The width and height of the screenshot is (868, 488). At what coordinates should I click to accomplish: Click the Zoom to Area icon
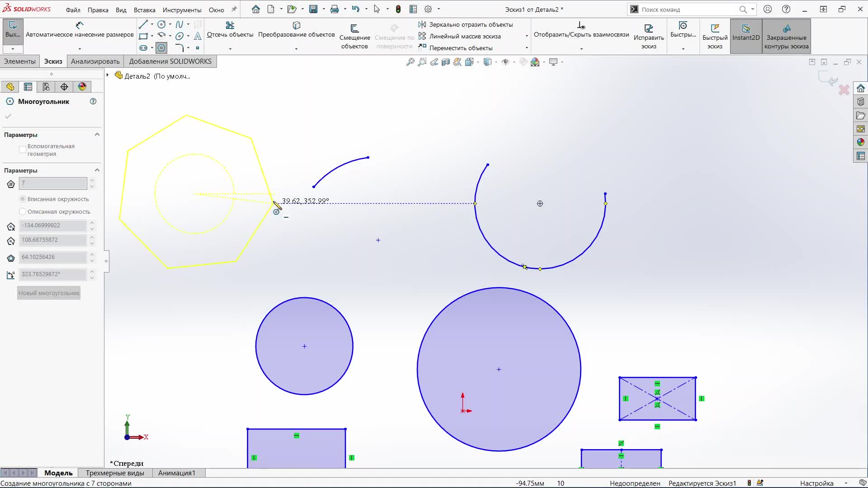[422, 62]
